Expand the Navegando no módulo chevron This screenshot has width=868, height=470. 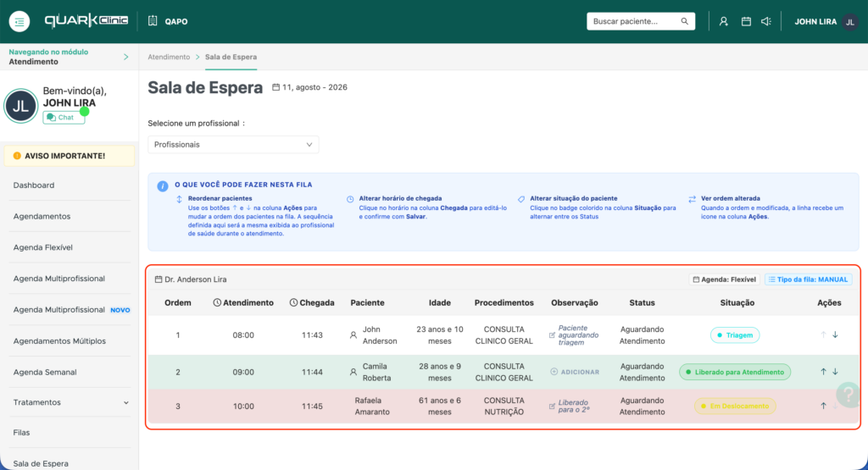[125, 57]
